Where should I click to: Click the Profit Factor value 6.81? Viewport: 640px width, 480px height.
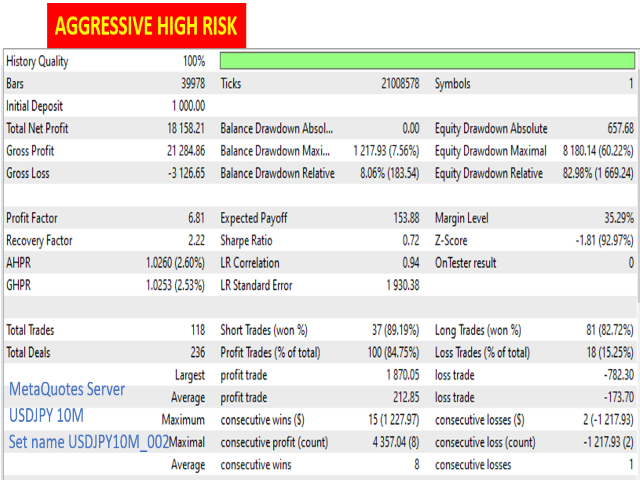(196, 218)
